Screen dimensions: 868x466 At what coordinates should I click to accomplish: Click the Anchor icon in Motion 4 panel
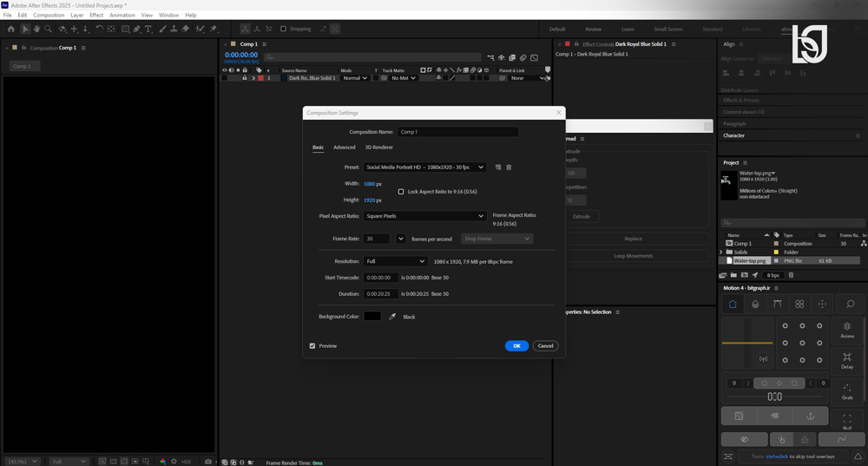[811, 416]
